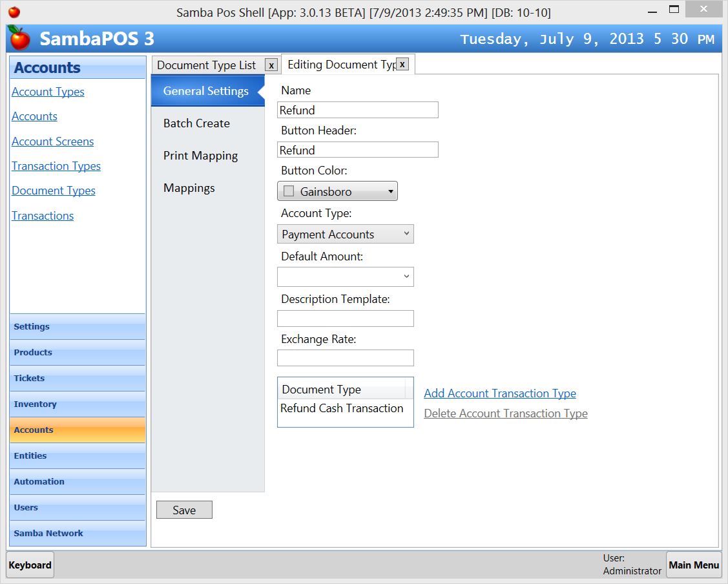The width and height of the screenshot is (728, 584).
Task: Open the Print Mapping section
Action: click(x=200, y=156)
